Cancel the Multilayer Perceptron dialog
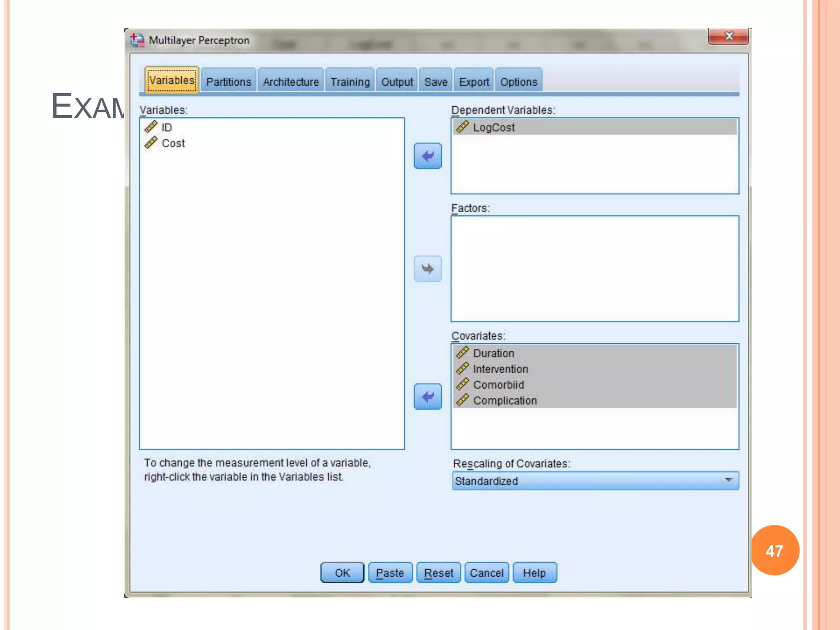This screenshot has height=630, width=840. coord(486,573)
